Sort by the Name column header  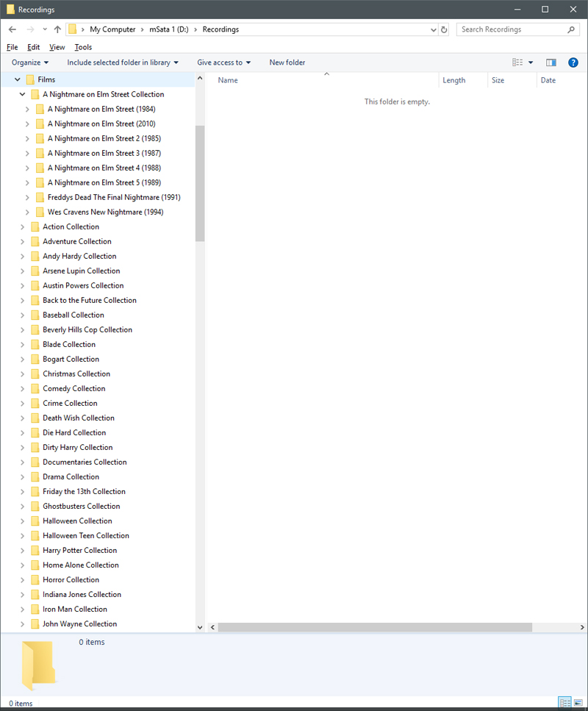pyautogui.click(x=228, y=80)
